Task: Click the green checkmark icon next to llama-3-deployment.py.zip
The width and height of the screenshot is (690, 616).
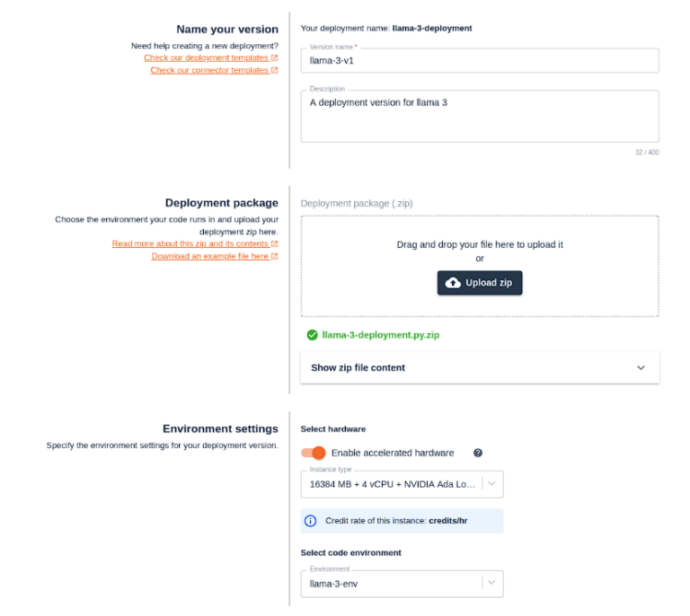Action: tap(312, 335)
